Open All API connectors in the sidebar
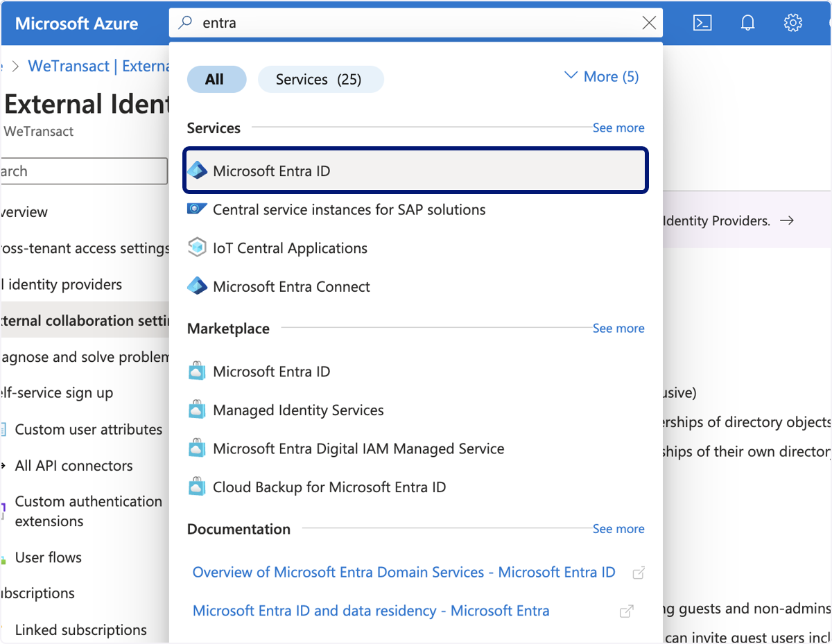The image size is (832, 644). click(73, 465)
